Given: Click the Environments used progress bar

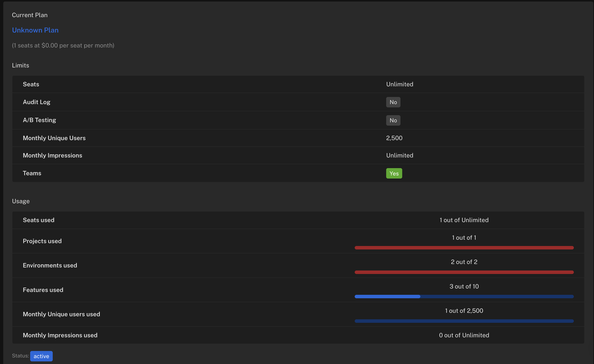Looking at the screenshot, I should [464, 272].
